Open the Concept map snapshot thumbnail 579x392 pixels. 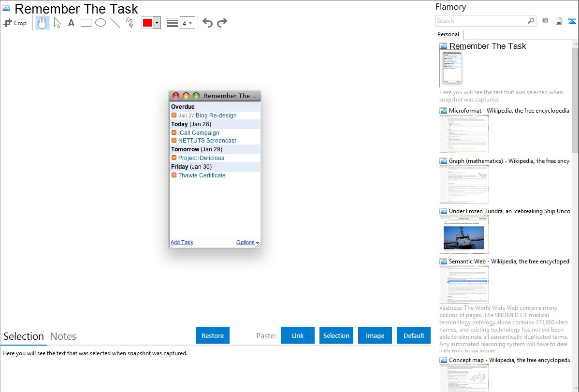click(464, 378)
